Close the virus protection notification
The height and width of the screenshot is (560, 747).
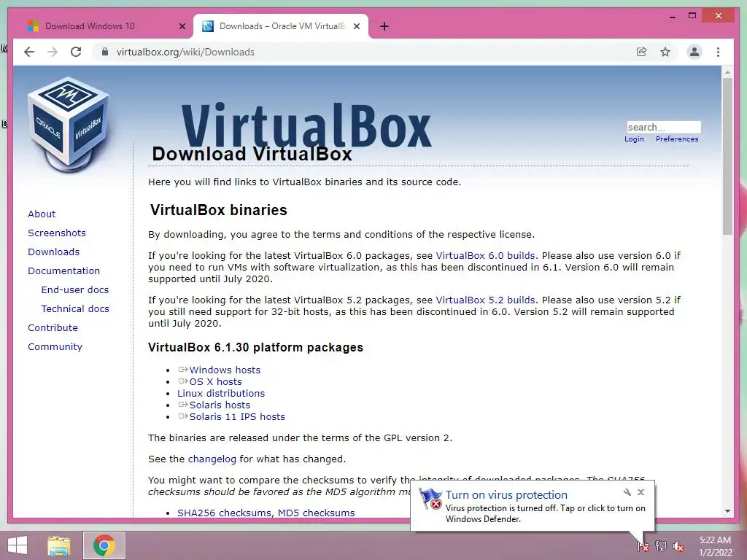click(x=640, y=492)
